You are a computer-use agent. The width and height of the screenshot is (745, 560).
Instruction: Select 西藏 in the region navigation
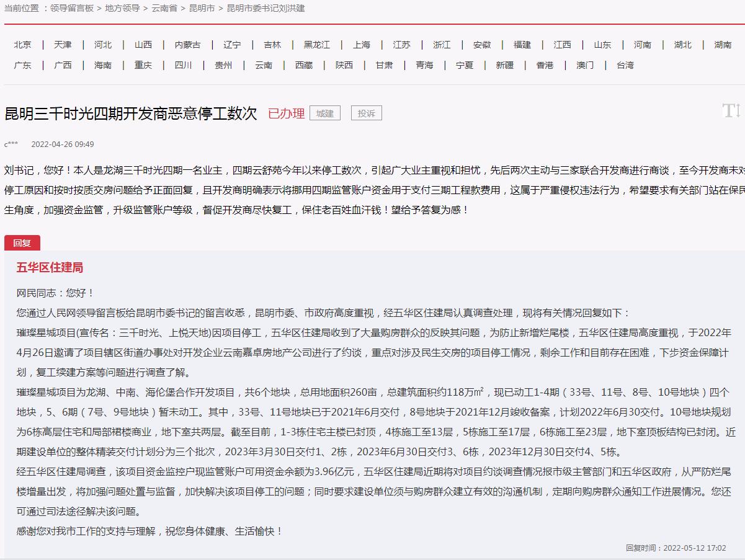point(304,65)
